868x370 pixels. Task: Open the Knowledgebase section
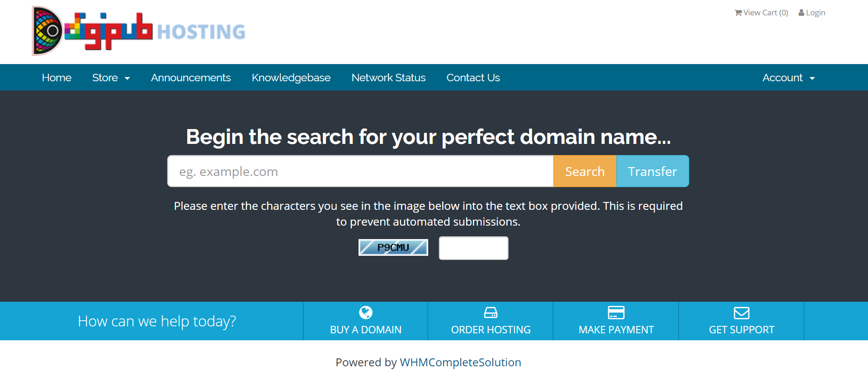pyautogui.click(x=291, y=78)
